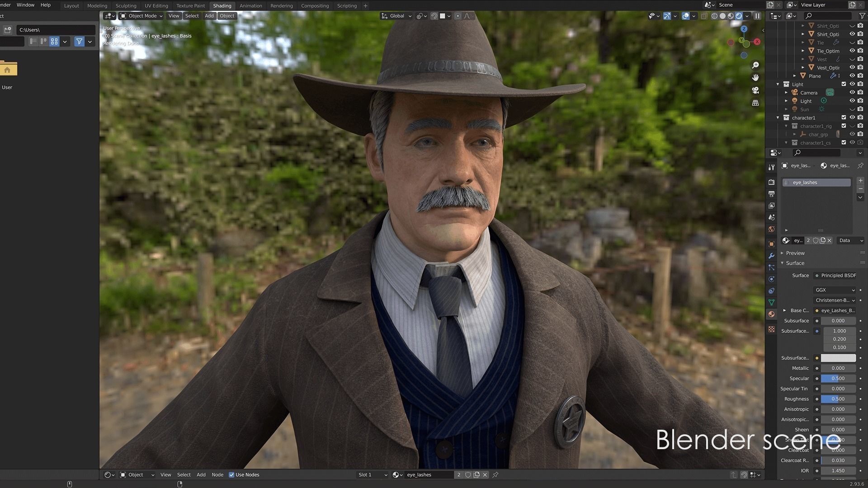Click the pause render preview icon
Image resolution: width=868 pixels, height=488 pixels.
pos(758,16)
